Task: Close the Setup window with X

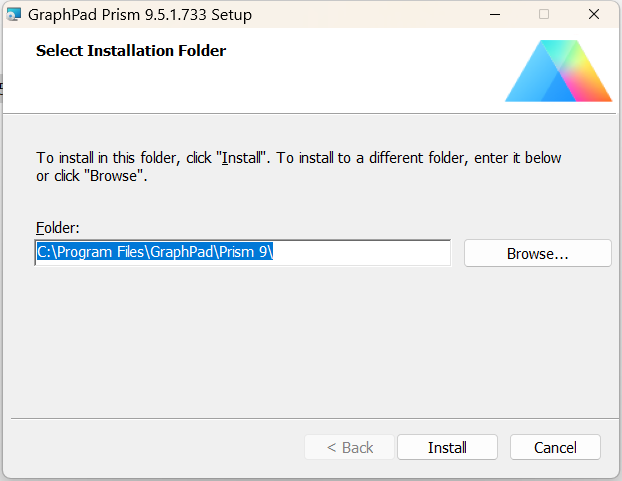Action: click(594, 15)
